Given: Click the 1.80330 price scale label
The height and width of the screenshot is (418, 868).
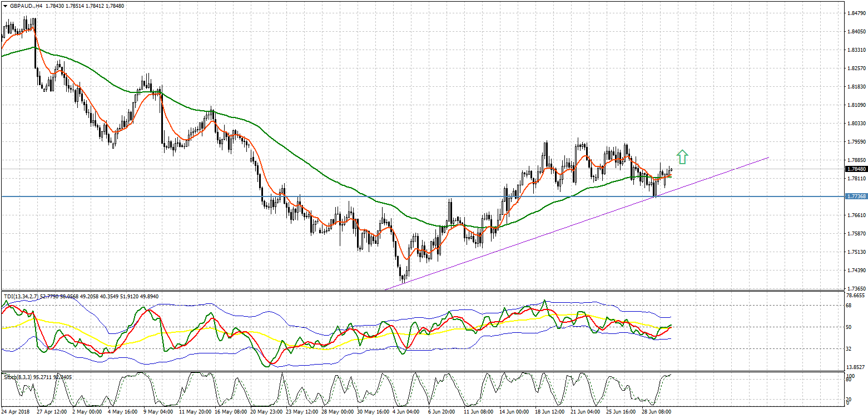Looking at the screenshot, I should tap(854, 124).
